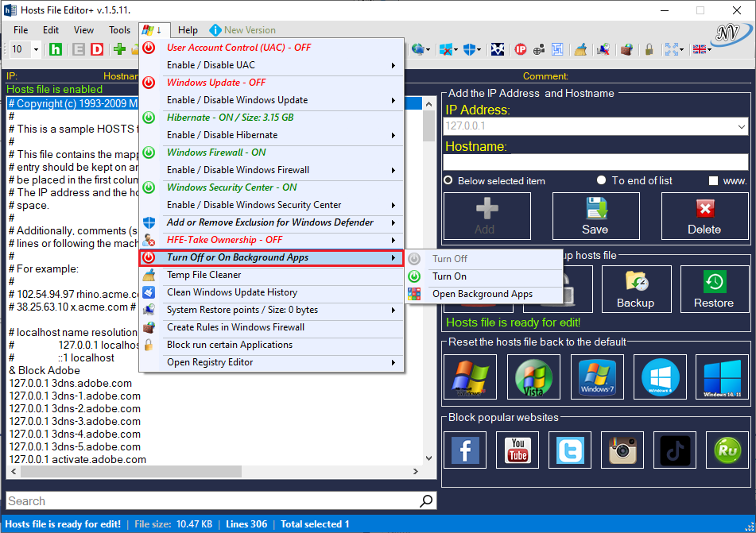Click the Instagram block icon

click(622, 450)
